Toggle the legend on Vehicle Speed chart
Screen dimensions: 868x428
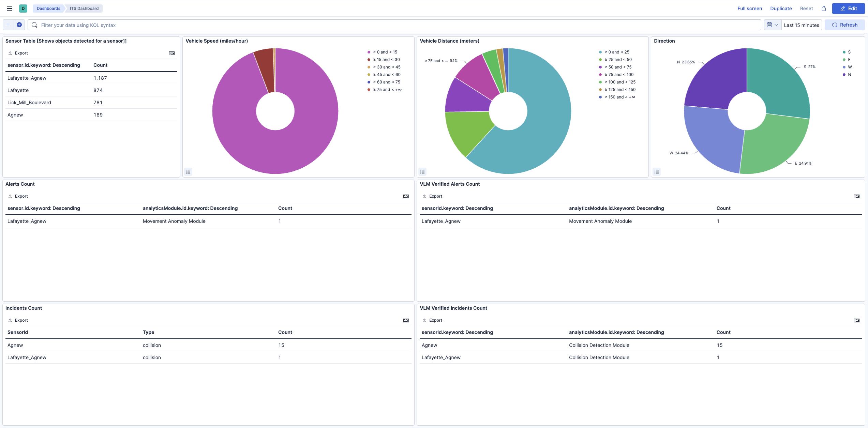click(x=188, y=171)
